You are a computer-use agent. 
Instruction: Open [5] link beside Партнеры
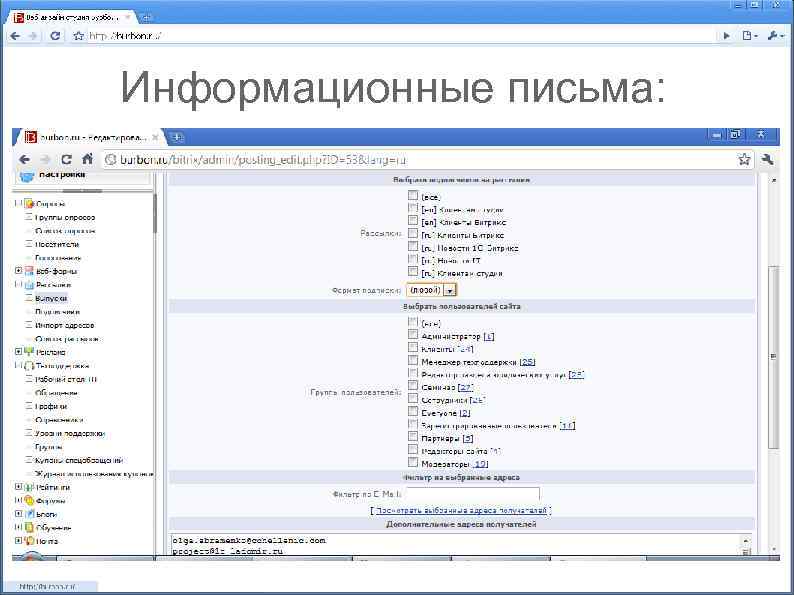(x=468, y=439)
